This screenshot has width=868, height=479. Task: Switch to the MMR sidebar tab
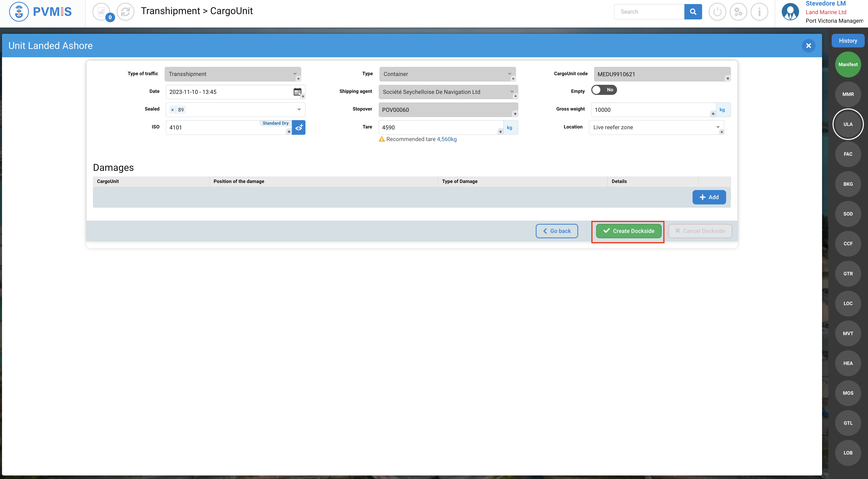coord(848,94)
